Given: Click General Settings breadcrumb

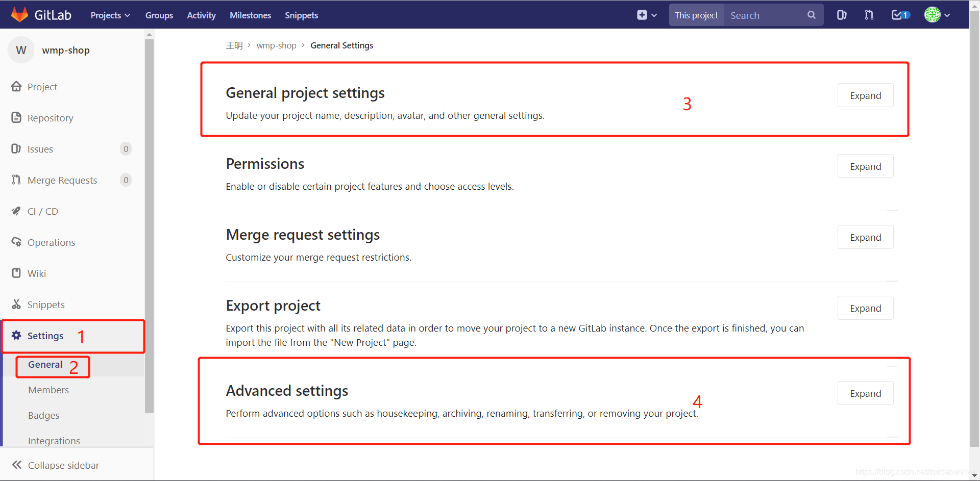Looking at the screenshot, I should (341, 45).
